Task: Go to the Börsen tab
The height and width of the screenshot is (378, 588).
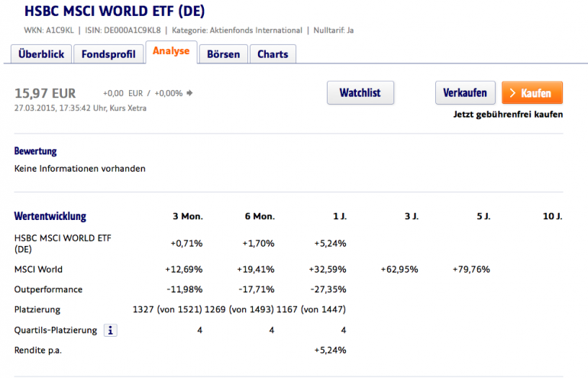Action: click(x=224, y=54)
